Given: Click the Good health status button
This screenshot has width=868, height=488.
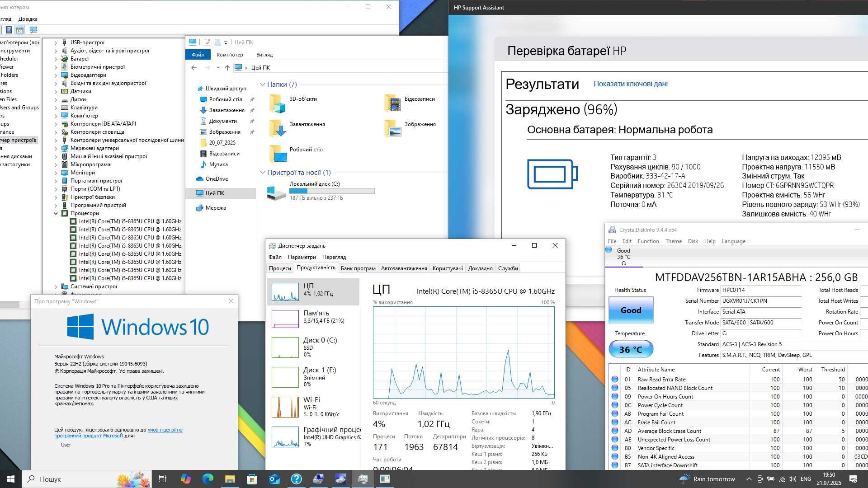Looking at the screenshot, I should coord(631,310).
